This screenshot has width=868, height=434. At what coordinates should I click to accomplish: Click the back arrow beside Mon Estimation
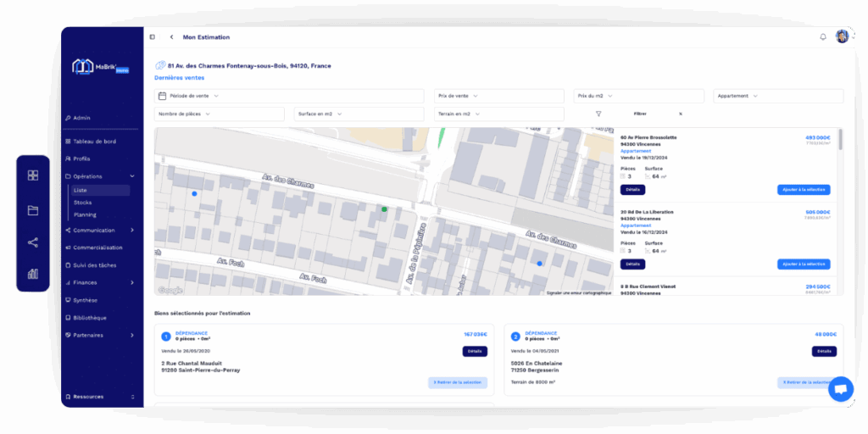[x=171, y=37]
